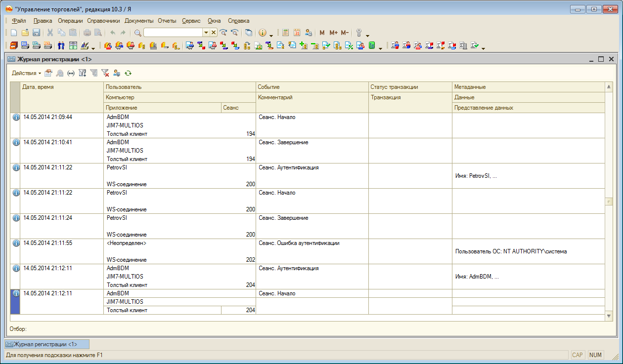Image resolution: width=623 pixels, height=364 pixels.
Task: Click the round help info icon
Action: coord(263,33)
